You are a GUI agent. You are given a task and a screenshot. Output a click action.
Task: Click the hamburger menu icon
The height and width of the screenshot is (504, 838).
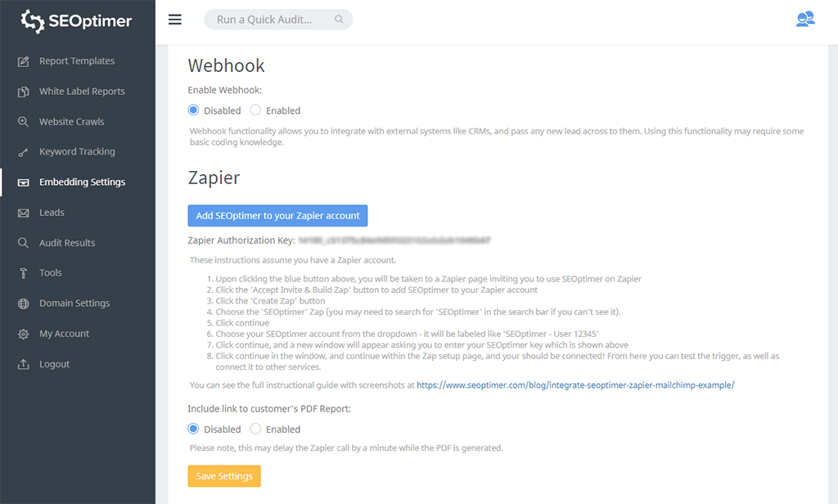(x=174, y=20)
